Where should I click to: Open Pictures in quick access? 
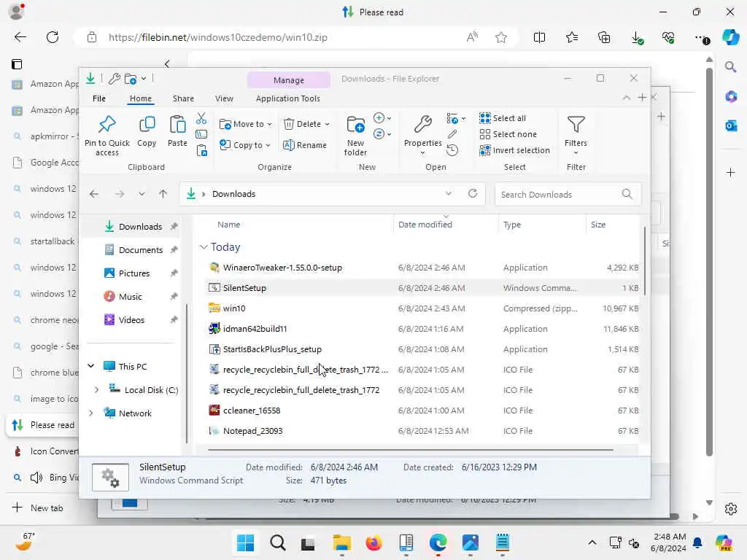pos(134,273)
